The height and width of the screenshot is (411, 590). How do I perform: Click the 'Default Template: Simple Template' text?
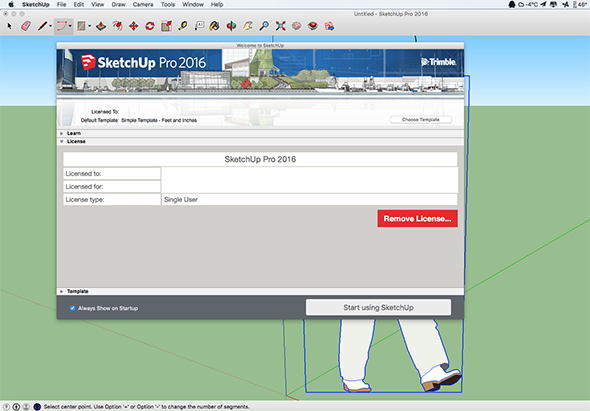click(139, 120)
